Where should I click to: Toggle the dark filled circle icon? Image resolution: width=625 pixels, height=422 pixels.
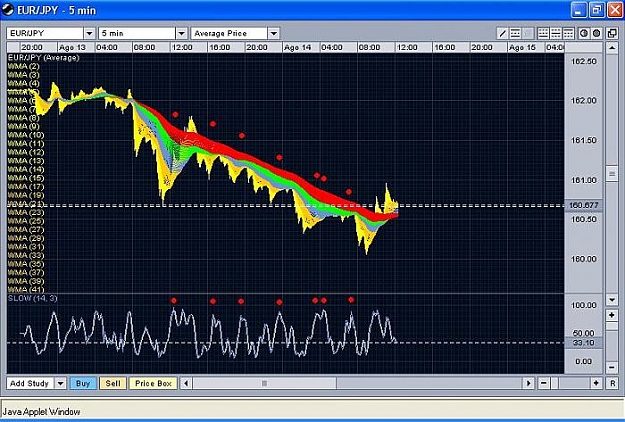pos(596,33)
